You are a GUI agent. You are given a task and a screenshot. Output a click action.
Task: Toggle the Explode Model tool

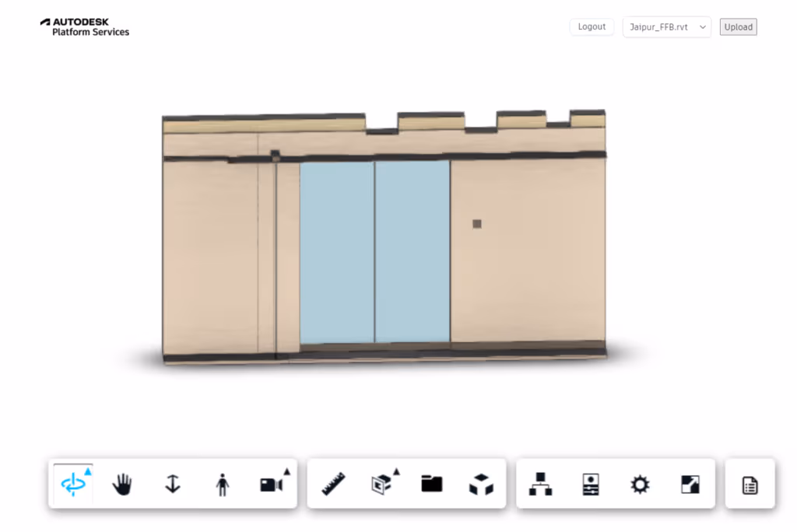pos(481,485)
